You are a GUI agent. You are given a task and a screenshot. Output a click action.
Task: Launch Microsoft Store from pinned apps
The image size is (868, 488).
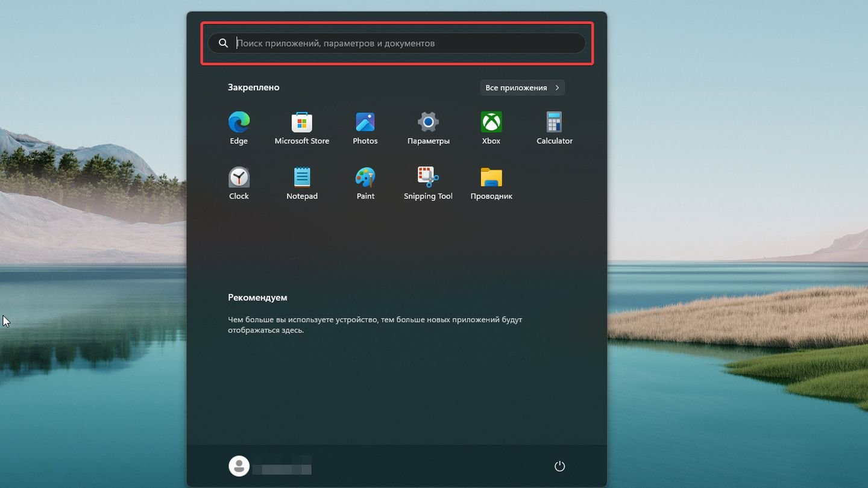coord(302,122)
